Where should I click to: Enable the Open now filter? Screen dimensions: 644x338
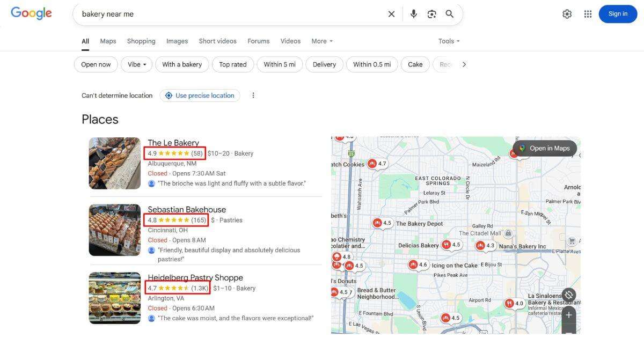96,64
